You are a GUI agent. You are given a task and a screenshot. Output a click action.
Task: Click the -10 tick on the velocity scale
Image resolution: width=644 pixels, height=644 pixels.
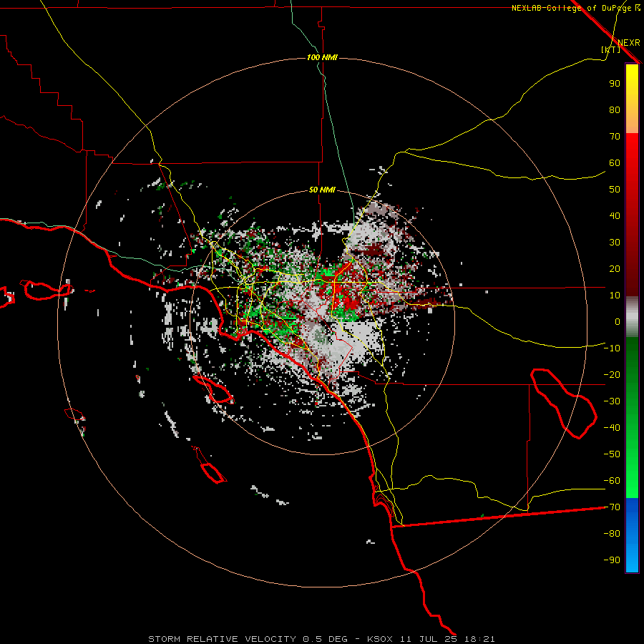612,348
